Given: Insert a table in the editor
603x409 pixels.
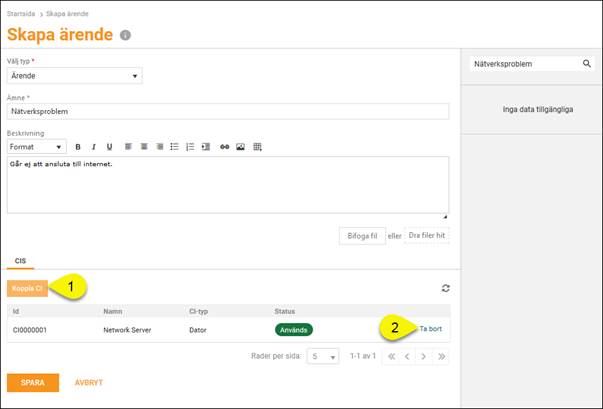Looking at the screenshot, I should click(x=257, y=147).
